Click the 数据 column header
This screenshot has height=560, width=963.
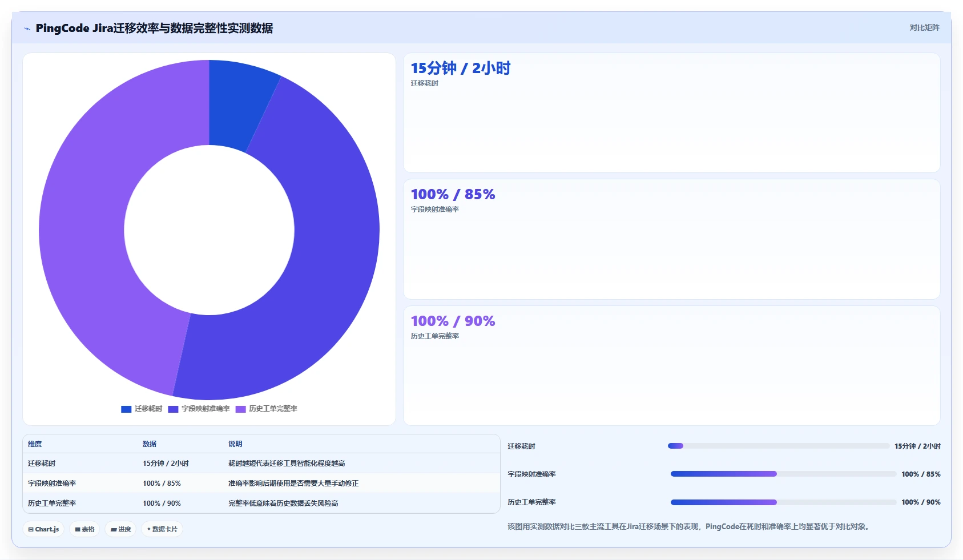click(x=150, y=444)
